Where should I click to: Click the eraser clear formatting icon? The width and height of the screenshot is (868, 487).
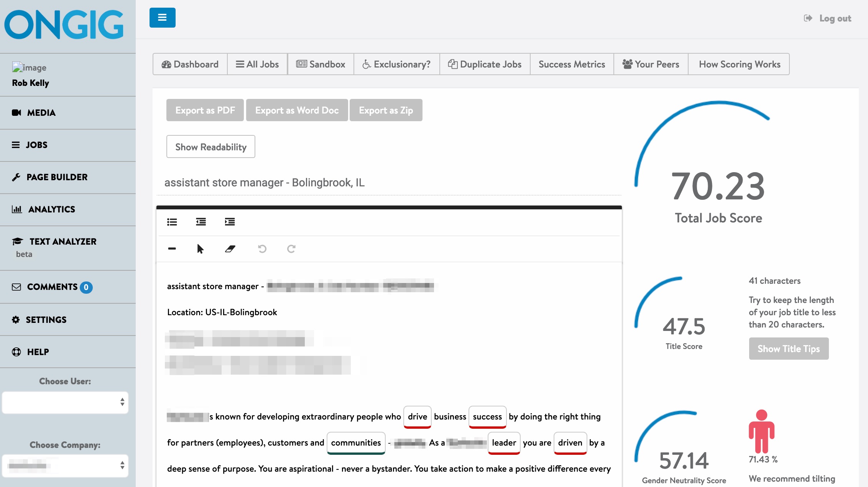(x=230, y=249)
